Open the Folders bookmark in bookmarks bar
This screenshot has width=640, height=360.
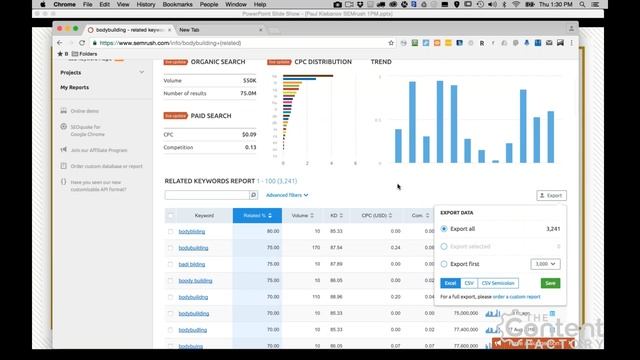84,54
